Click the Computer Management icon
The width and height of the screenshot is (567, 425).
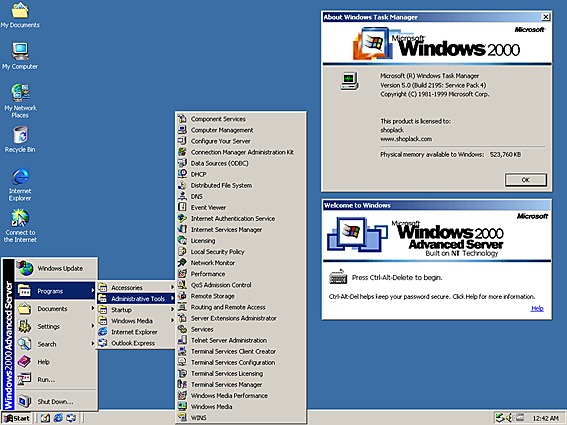pos(182,129)
